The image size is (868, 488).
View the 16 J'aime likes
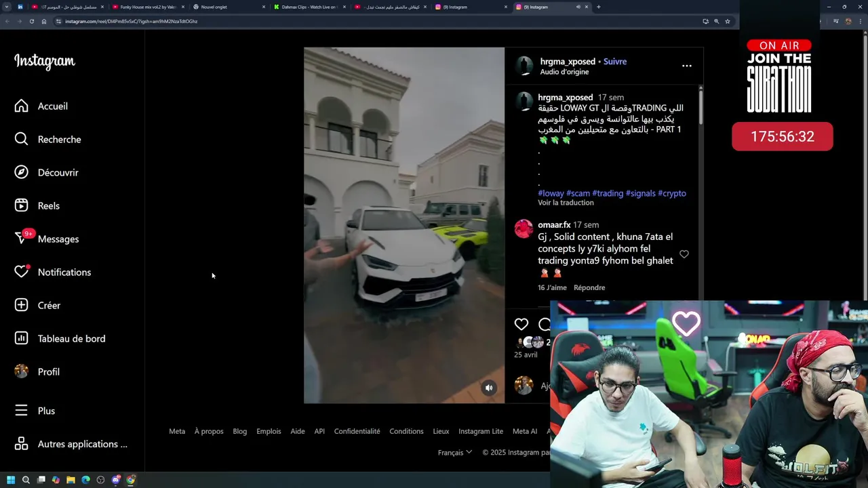click(x=552, y=287)
